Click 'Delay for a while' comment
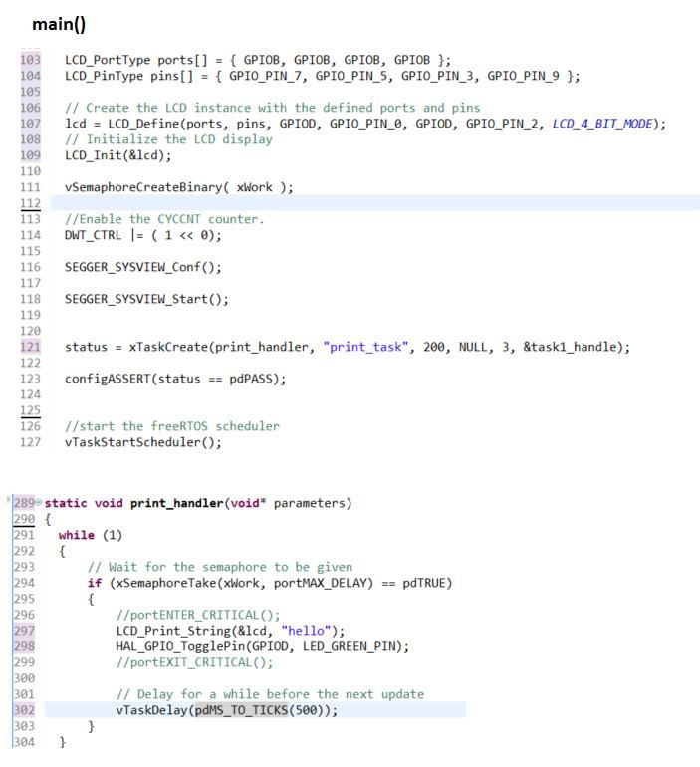 click(270, 694)
